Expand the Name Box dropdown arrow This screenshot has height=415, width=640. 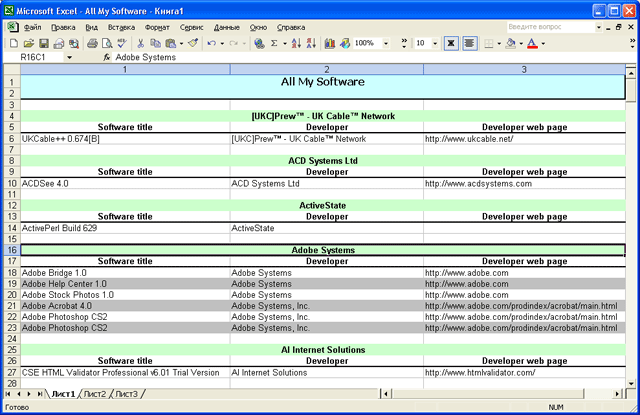pyautogui.click(x=69, y=58)
